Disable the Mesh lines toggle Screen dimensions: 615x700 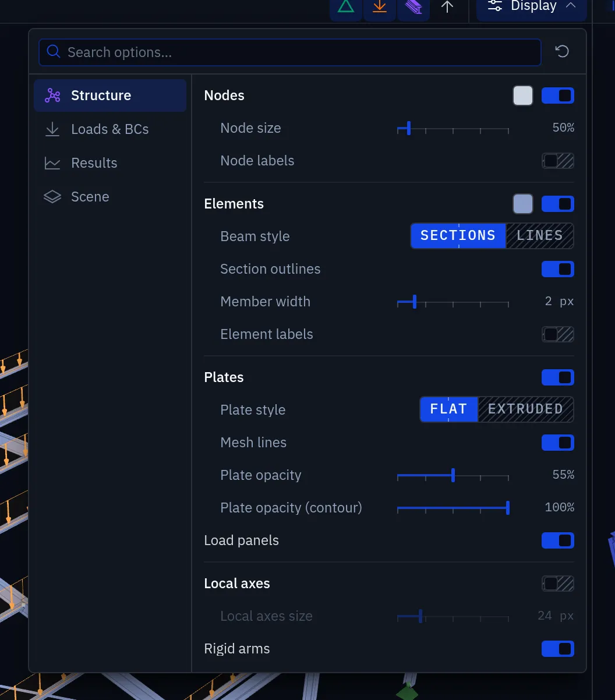(x=558, y=443)
